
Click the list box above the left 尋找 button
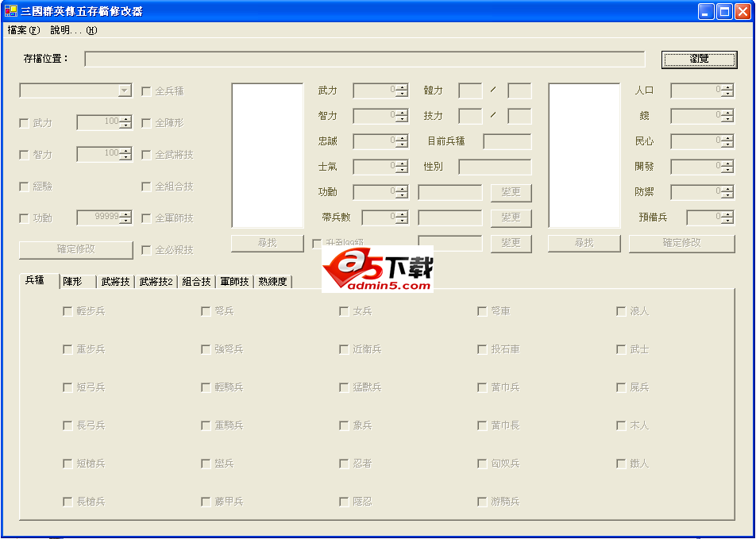pyautogui.click(x=268, y=156)
